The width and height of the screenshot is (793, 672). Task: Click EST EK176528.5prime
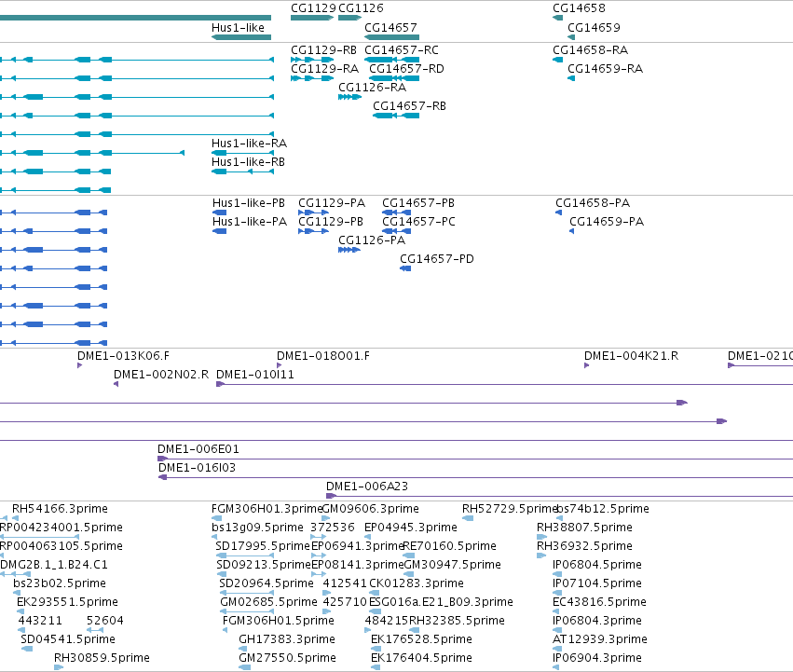421,639
